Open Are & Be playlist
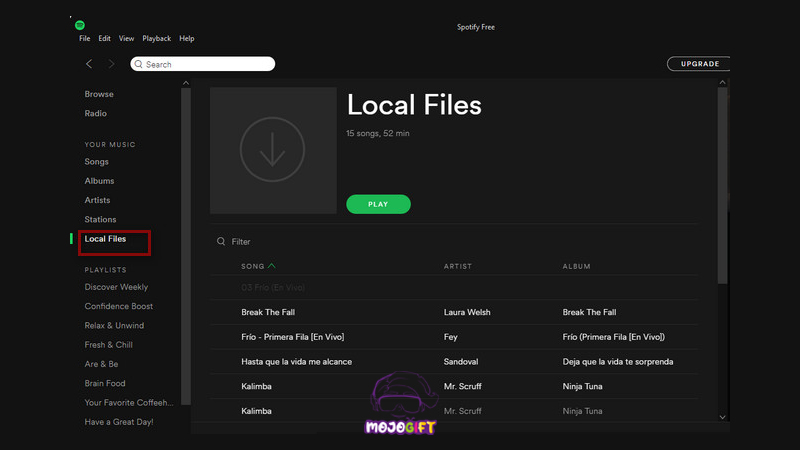800x450 pixels. pos(102,364)
